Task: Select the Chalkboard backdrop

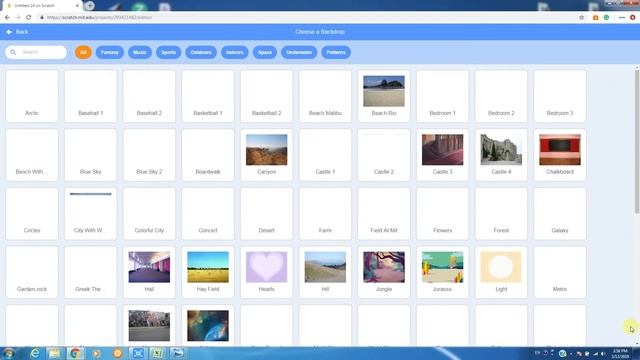Action: point(560,155)
